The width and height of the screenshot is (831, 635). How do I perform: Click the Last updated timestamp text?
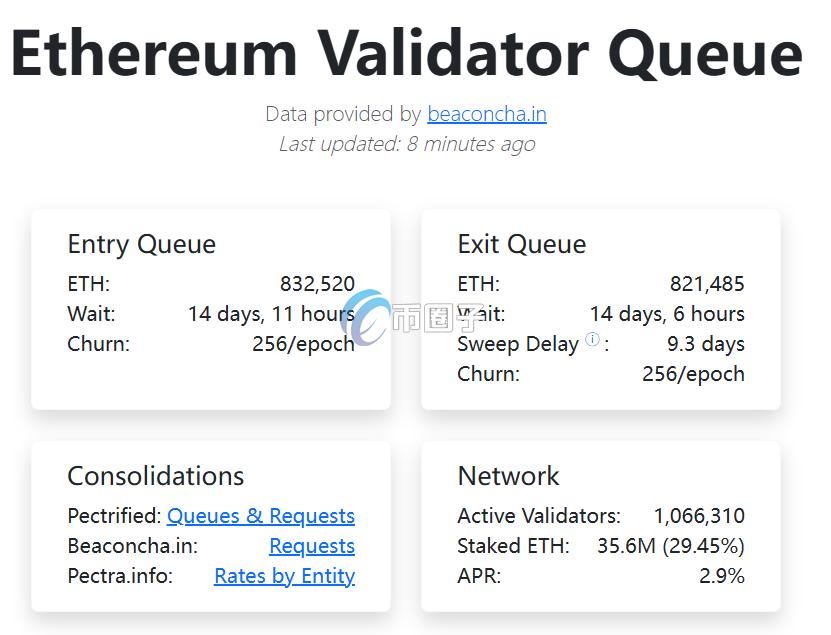(x=406, y=144)
